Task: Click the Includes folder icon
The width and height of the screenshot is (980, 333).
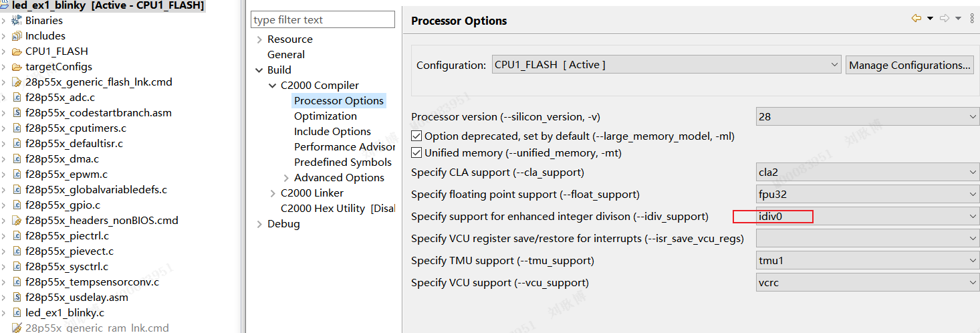Action: 17,36
